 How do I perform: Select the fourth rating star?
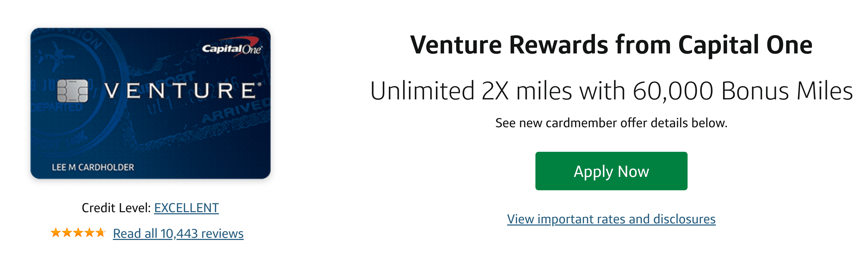pyautogui.click(x=89, y=232)
